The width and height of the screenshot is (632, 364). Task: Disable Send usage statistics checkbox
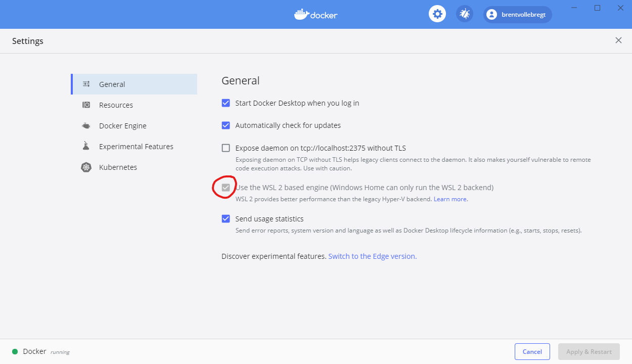click(226, 219)
